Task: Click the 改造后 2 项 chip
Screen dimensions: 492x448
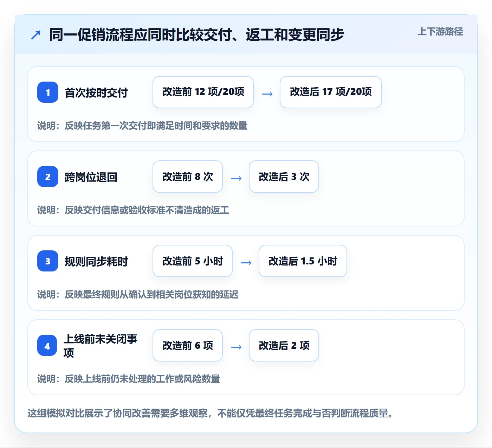Action: 284,345
